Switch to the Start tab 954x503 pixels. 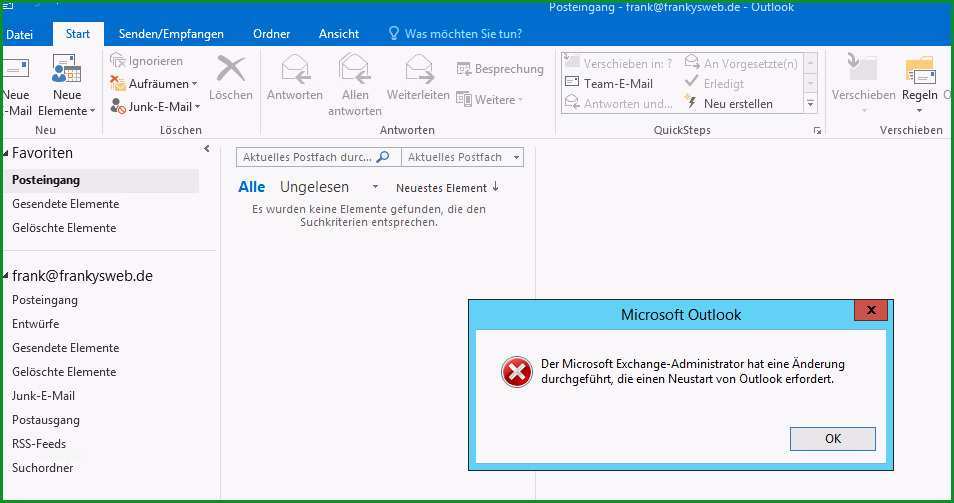point(78,34)
